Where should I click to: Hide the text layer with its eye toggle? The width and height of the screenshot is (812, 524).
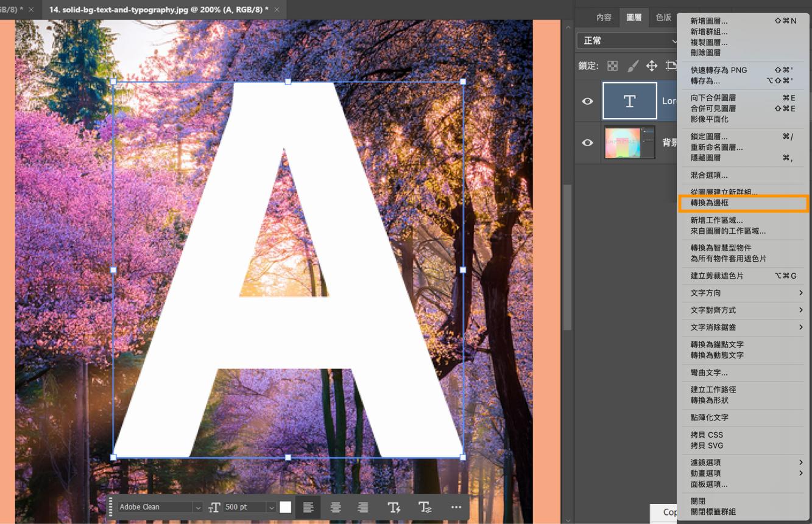(587, 100)
